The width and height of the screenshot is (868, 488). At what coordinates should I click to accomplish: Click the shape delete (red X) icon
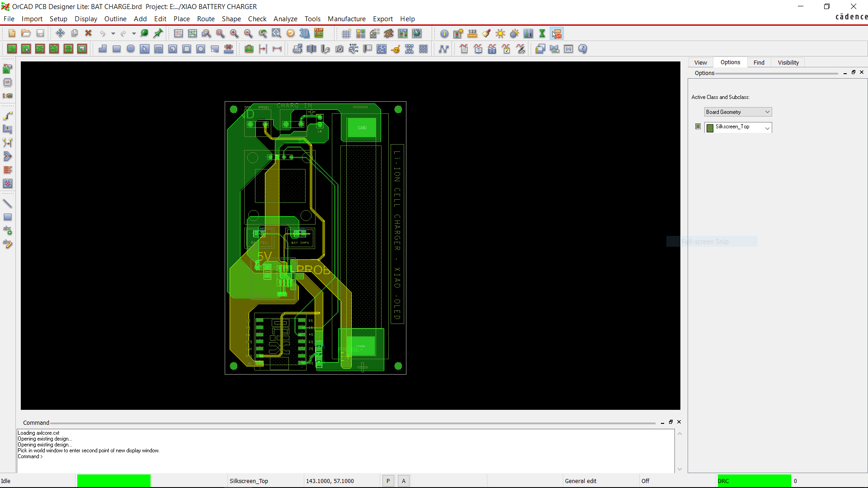pos(229,49)
